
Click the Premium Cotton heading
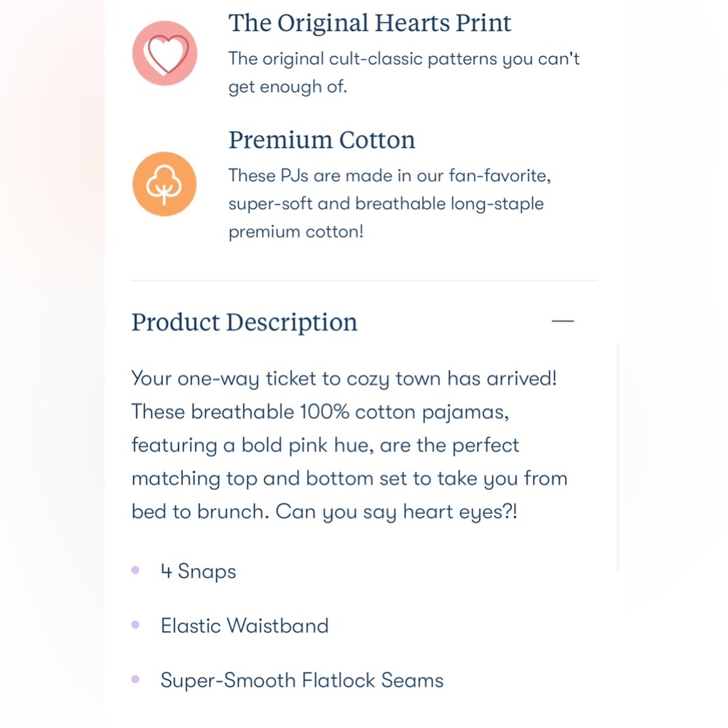[x=322, y=139]
